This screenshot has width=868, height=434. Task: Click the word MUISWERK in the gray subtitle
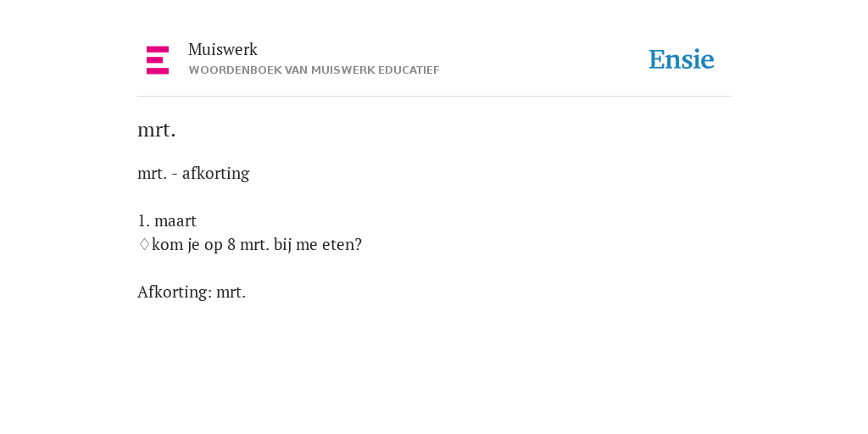[343, 70]
